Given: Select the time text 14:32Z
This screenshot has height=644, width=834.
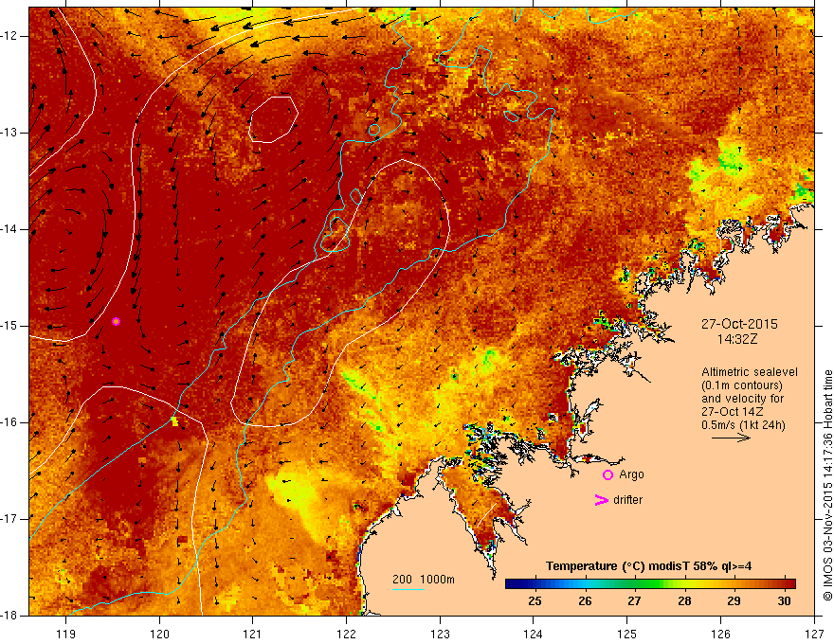Looking at the screenshot, I should pyautogui.click(x=737, y=339).
